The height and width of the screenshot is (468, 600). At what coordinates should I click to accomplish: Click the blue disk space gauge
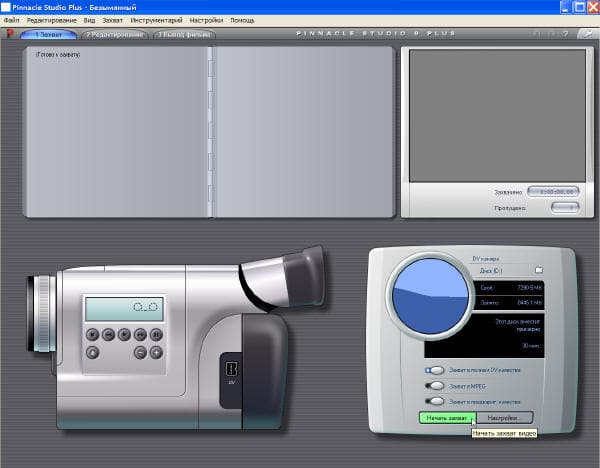[x=430, y=296]
